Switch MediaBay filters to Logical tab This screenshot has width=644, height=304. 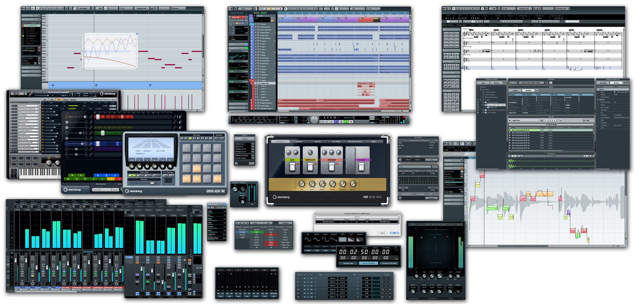pyautogui.click(x=515, y=91)
